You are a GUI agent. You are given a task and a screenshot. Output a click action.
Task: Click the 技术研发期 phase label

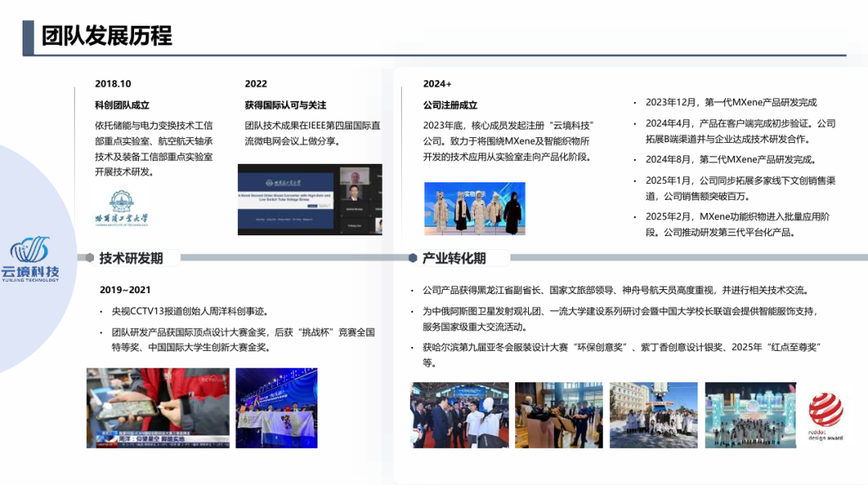tap(131, 259)
